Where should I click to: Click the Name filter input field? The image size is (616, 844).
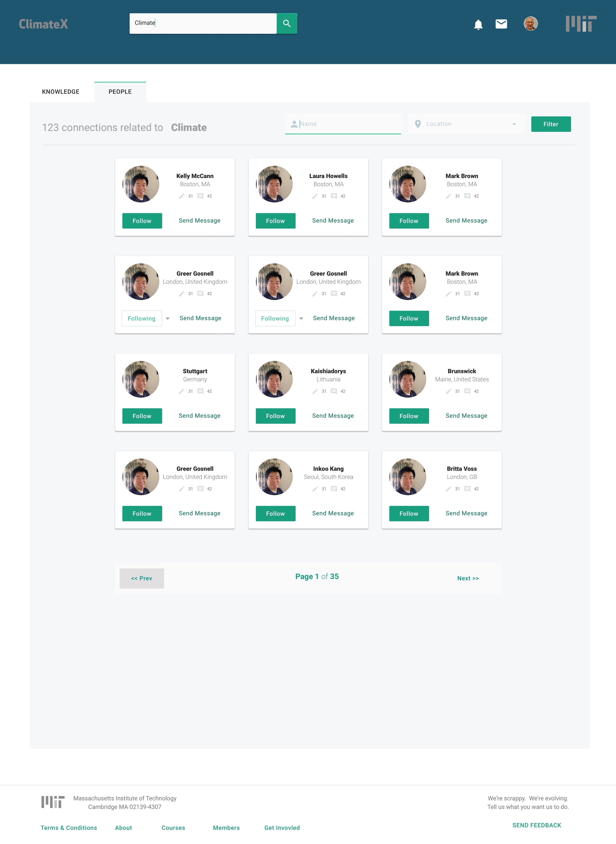click(343, 124)
